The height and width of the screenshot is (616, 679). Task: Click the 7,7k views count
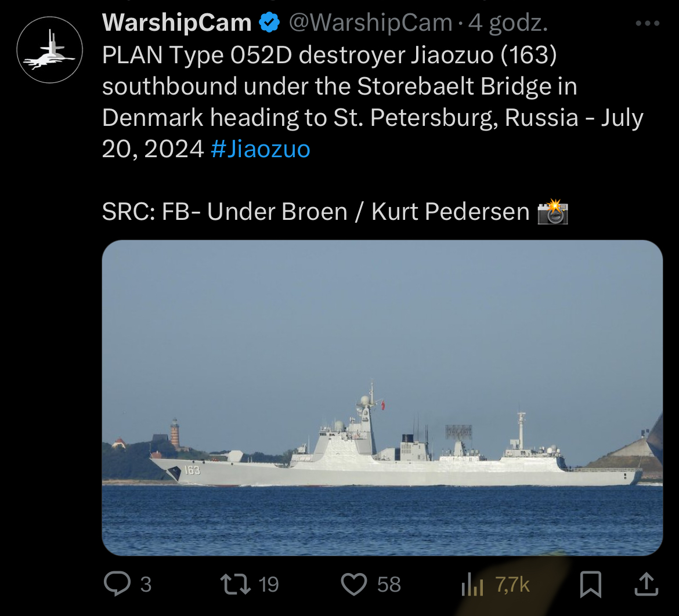coord(512,584)
